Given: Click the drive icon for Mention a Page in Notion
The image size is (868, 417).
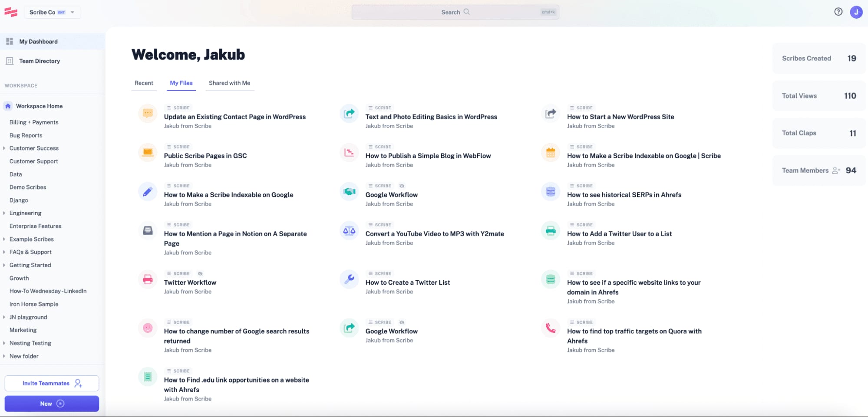Looking at the screenshot, I should [x=148, y=230].
